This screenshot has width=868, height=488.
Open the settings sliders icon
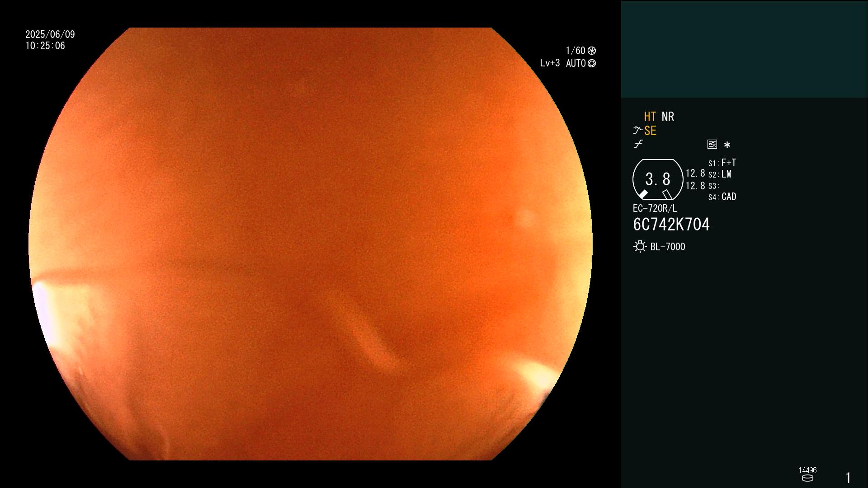(x=712, y=144)
